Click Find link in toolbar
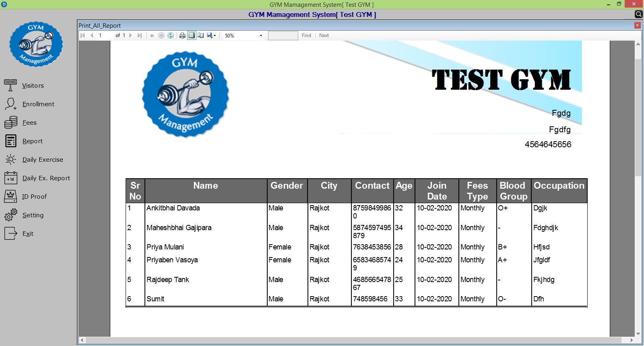 [306, 35]
